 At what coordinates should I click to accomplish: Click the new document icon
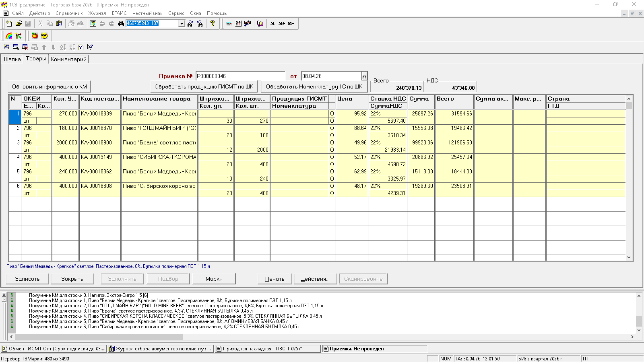pos(9,24)
